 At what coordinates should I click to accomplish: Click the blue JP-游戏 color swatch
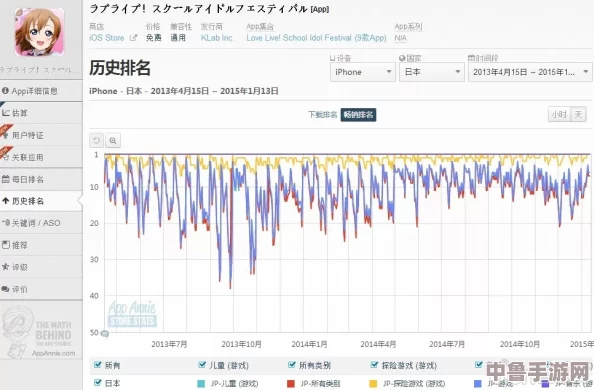[x=478, y=384]
